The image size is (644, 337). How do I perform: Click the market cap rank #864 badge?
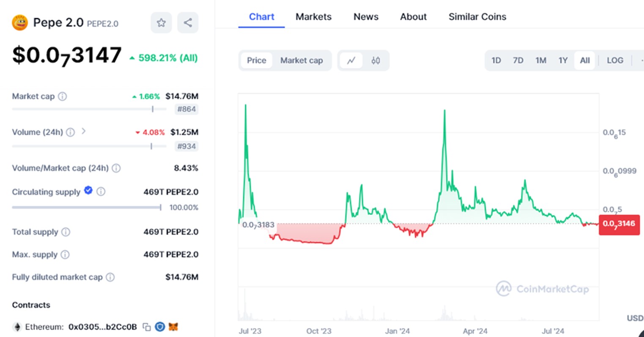[186, 109]
